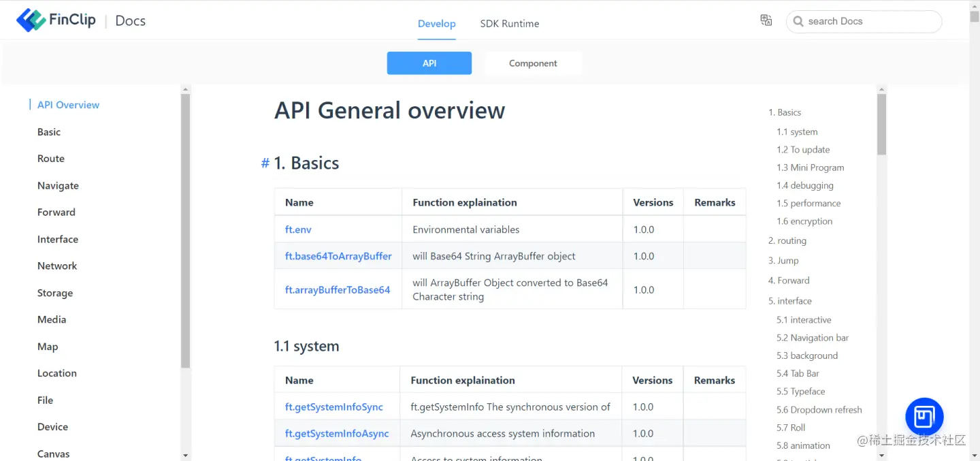Select Network in the left sidebar

[57, 266]
